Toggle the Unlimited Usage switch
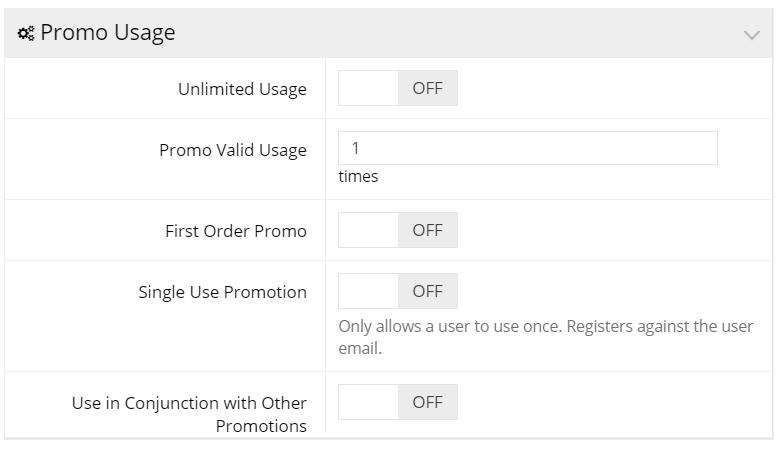Screen dimensions: 779x451 [x=398, y=88]
